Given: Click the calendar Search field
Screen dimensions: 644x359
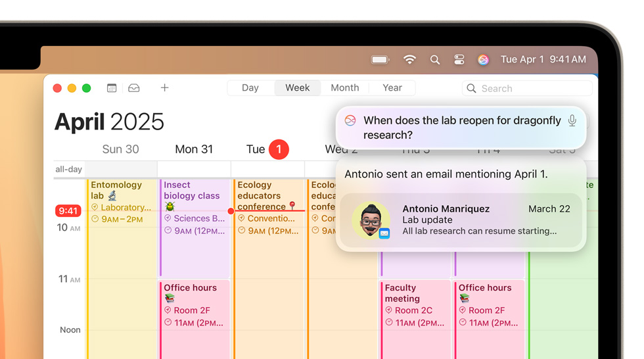Looking at the screenshot, I should pos(526,88).
